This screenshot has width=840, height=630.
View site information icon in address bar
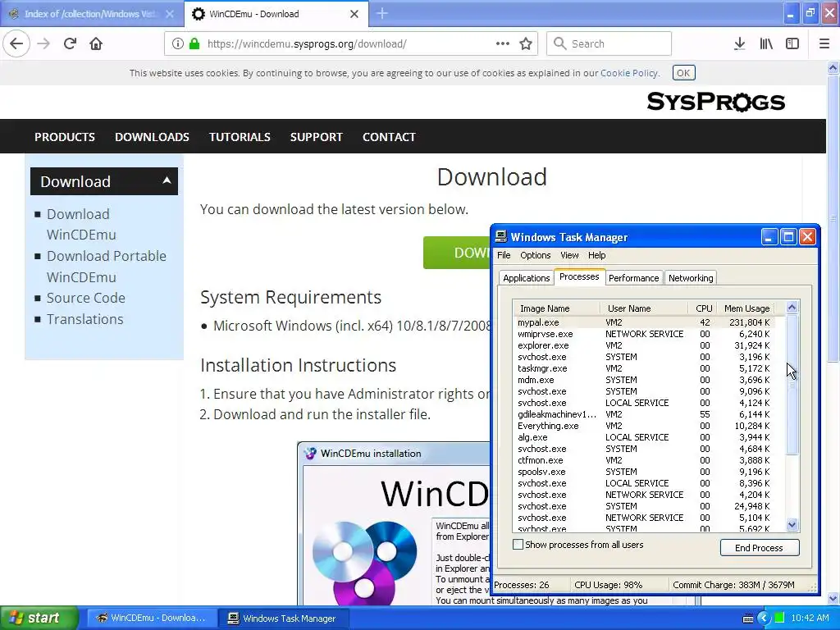(x=178, y=43)
